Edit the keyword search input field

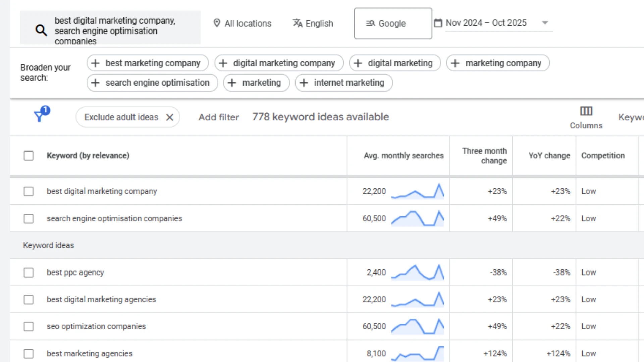pyautogui.click(x=110, y=27)
